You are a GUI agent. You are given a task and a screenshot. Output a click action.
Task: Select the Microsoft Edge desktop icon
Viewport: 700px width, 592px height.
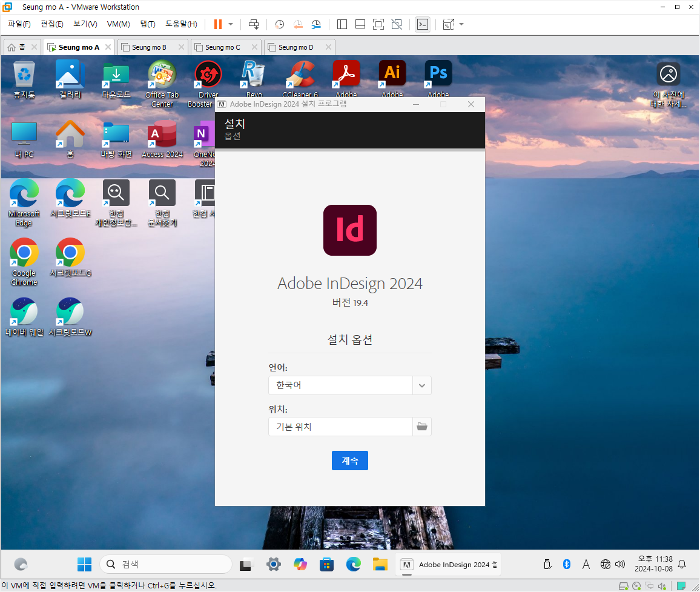point(24,203)
